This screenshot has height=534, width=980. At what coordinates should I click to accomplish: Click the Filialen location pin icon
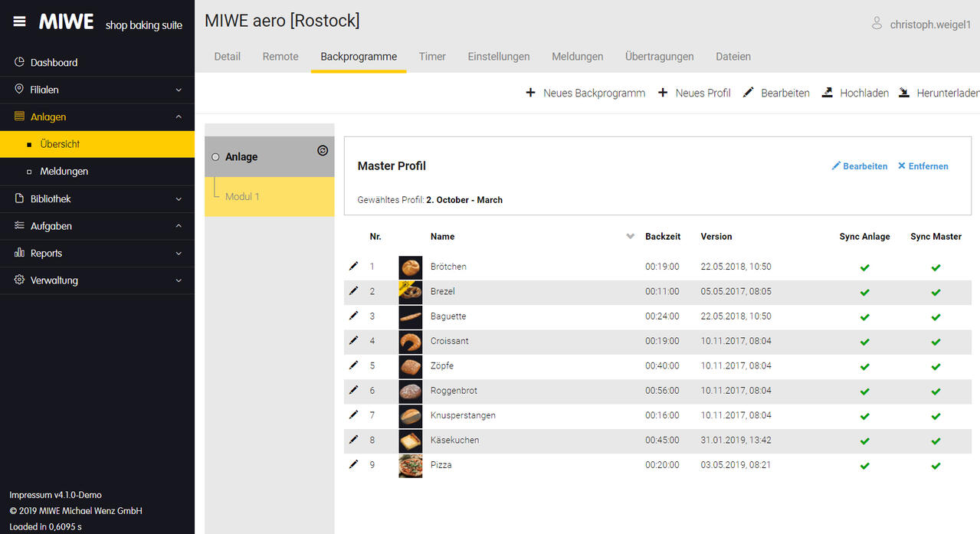click(x=20, y=90)
